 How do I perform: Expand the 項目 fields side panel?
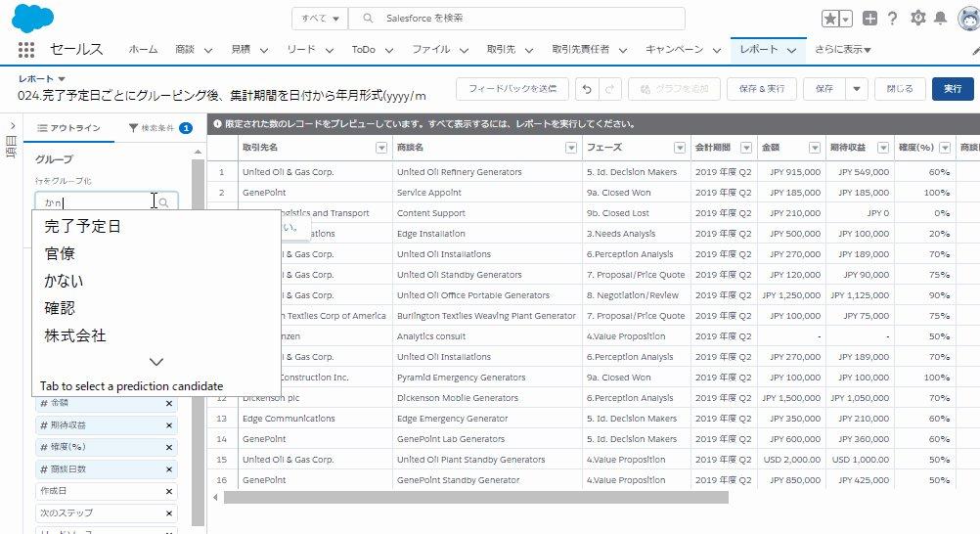(12, 126)
